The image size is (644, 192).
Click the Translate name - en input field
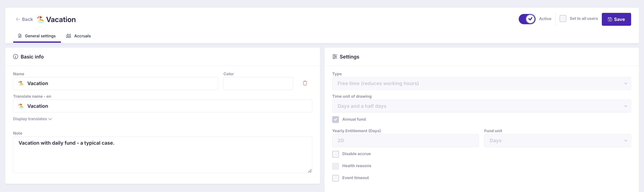pyautogui.click(x=162, y=106)
